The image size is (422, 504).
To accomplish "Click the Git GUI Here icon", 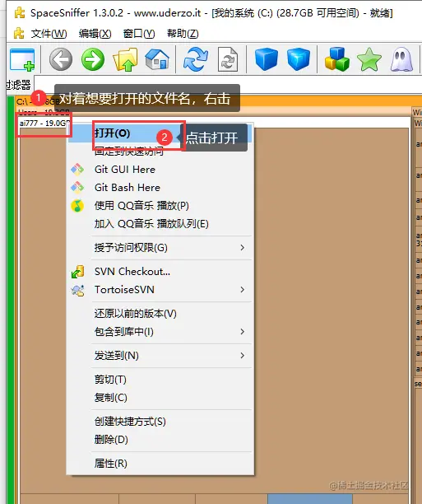I will pyautogui.click(x=77, y=170).
